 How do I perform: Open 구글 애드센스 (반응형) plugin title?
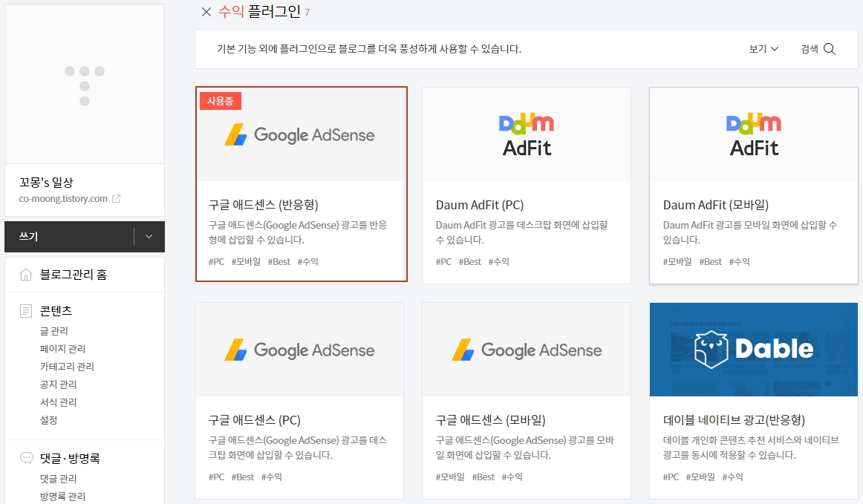(x=263, y=205)
